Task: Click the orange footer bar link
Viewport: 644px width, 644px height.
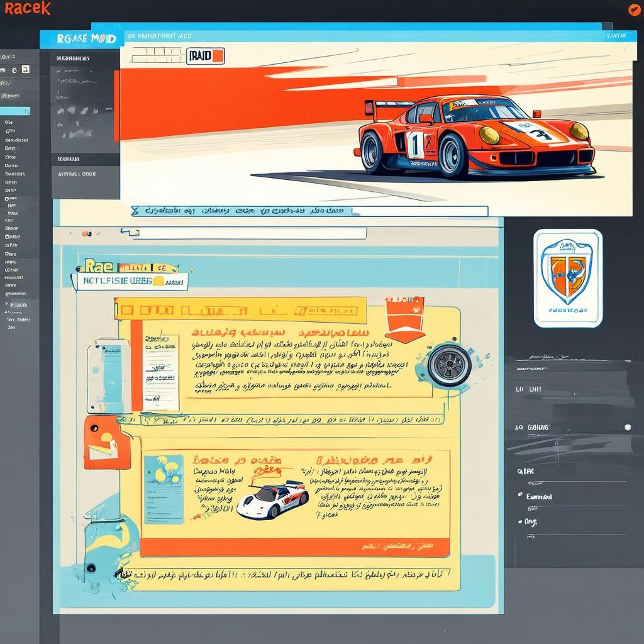Action: pyautogui.click(x=294, y=547)
